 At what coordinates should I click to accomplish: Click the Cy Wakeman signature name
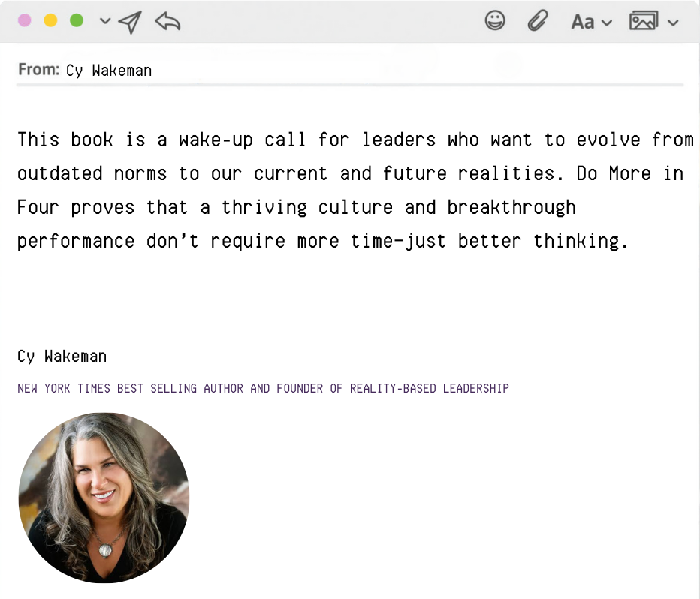(62, 357)
